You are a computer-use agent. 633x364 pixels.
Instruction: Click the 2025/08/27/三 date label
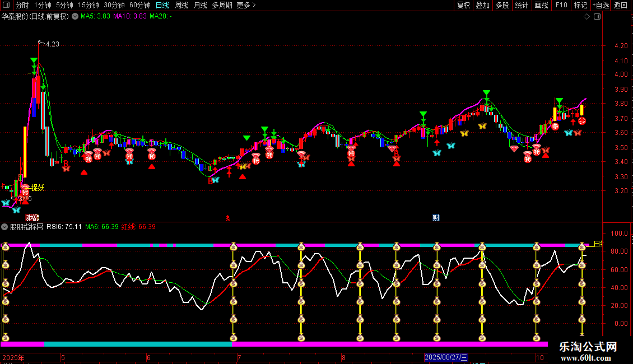point(446,357)
